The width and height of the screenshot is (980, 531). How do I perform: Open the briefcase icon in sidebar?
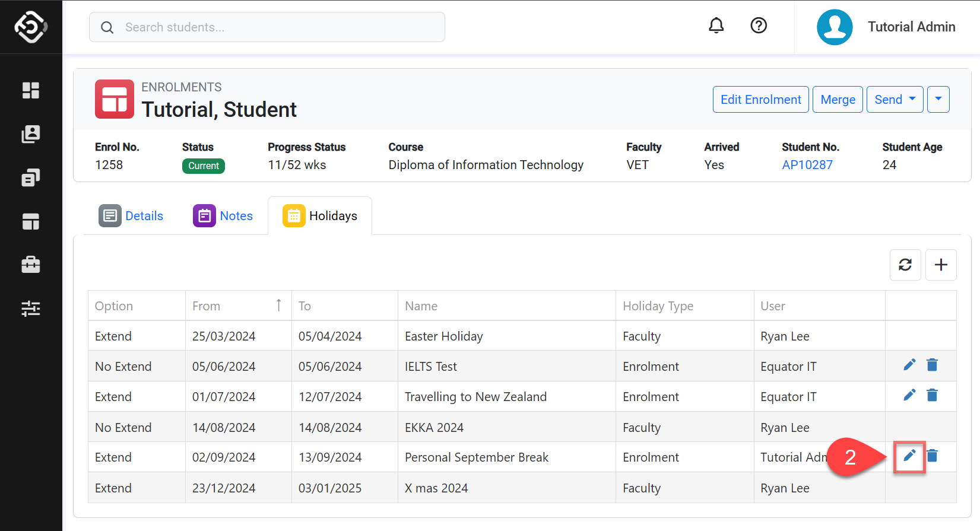(31, 265)
